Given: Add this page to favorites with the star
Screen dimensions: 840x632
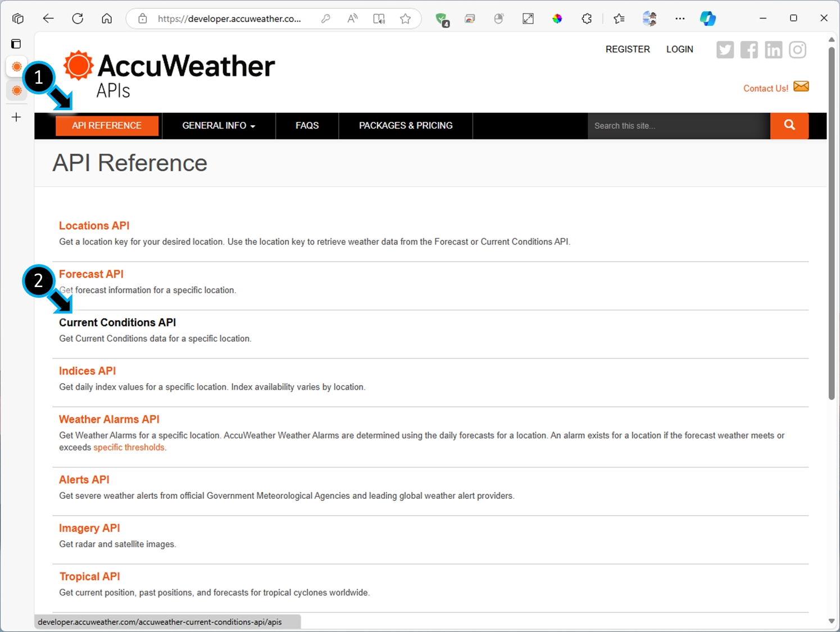Looking at the screenshot, I should pyautogui.click(x=405, y=19).
